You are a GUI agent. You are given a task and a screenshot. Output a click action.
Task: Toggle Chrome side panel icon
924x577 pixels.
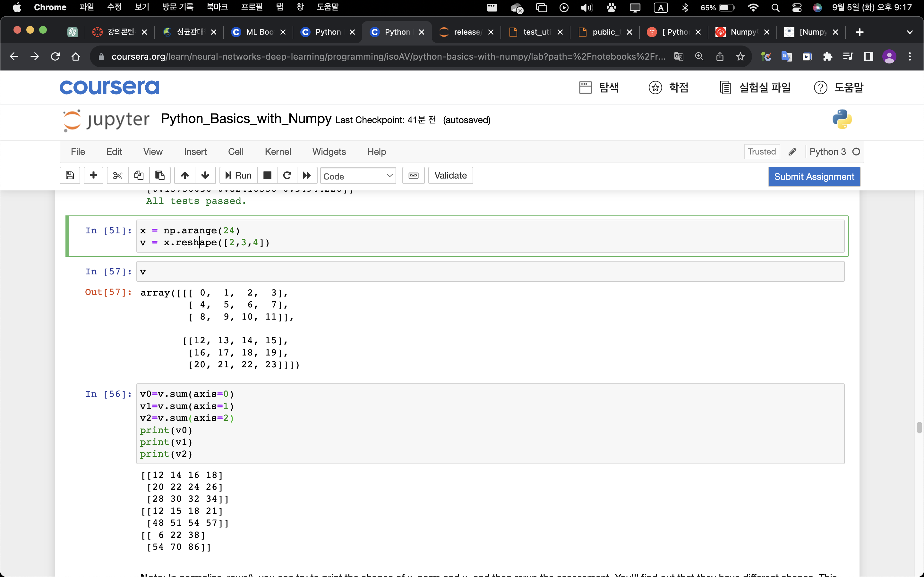(868, 57)
